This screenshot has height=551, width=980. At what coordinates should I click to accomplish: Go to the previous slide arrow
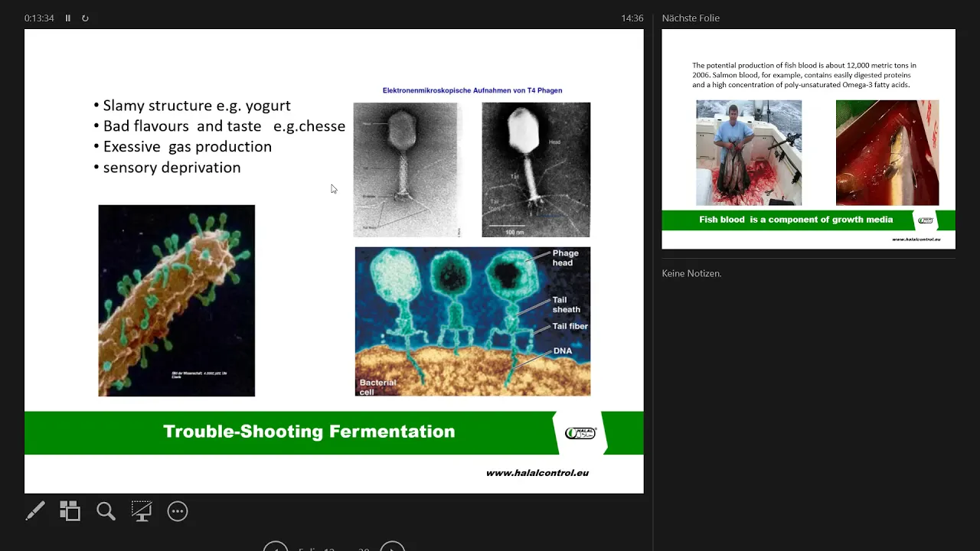(276, 547)
